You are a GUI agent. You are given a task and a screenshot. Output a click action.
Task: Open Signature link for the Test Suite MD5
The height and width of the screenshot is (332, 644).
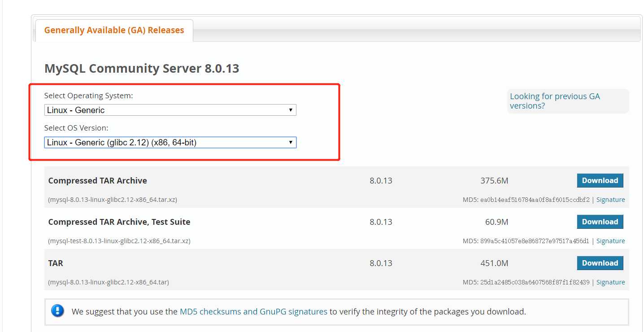tap(610, 241)
